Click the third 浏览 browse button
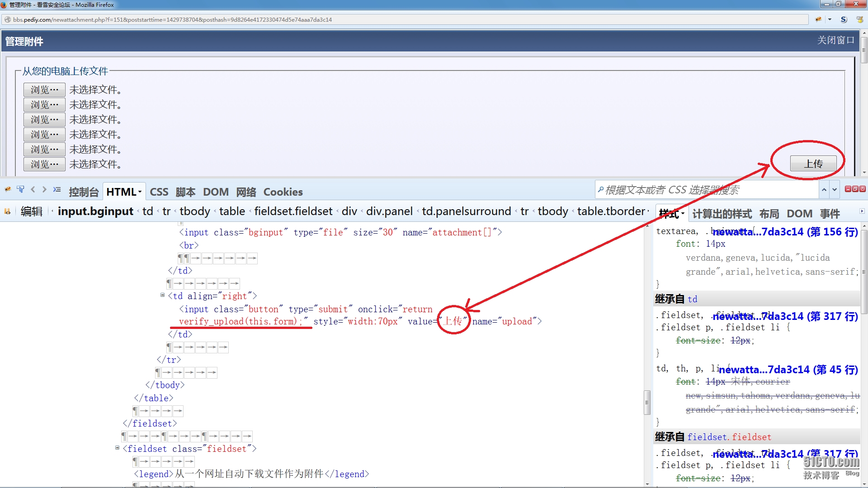 pyautogui.click(x=44, y=120)
